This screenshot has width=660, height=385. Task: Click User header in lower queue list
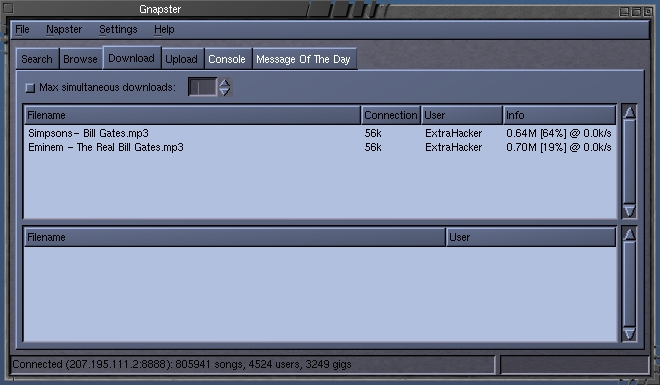(x=531, y=237)
